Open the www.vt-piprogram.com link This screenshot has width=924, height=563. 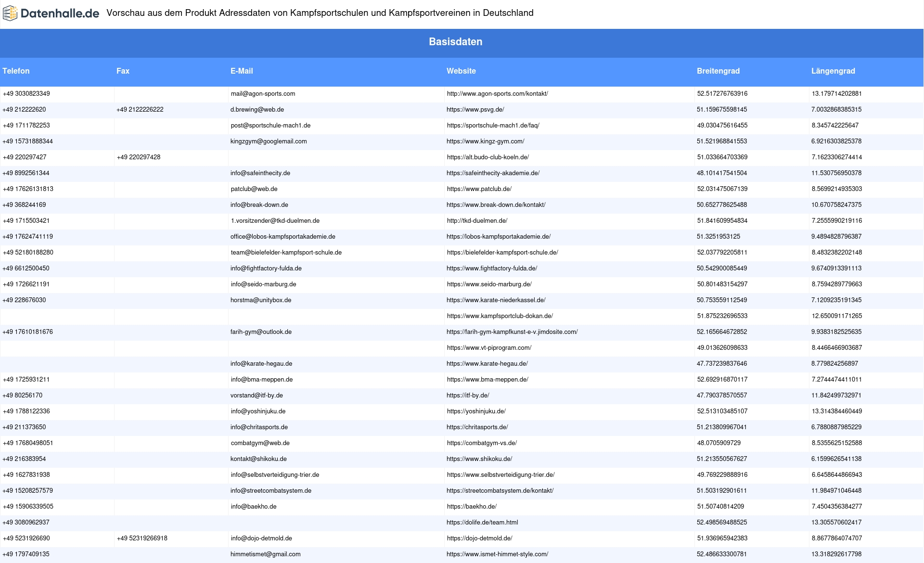(489, 348)
